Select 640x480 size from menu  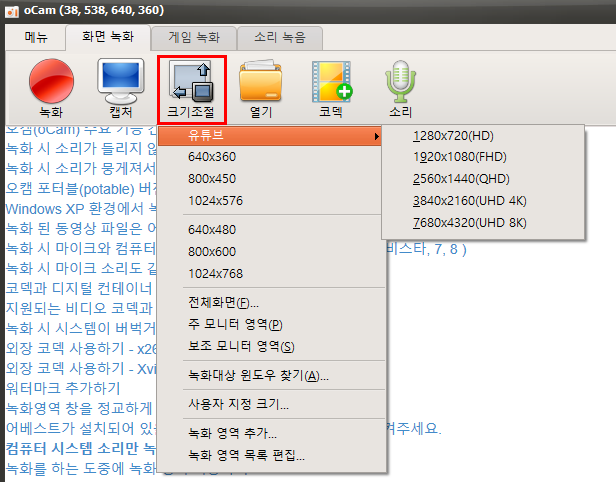[270, 229]
